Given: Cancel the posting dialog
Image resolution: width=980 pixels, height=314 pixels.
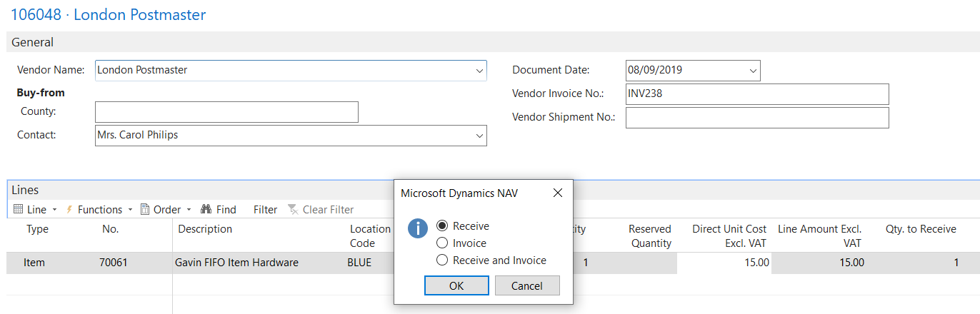Looking at the screenshot, I should (527, 285).
